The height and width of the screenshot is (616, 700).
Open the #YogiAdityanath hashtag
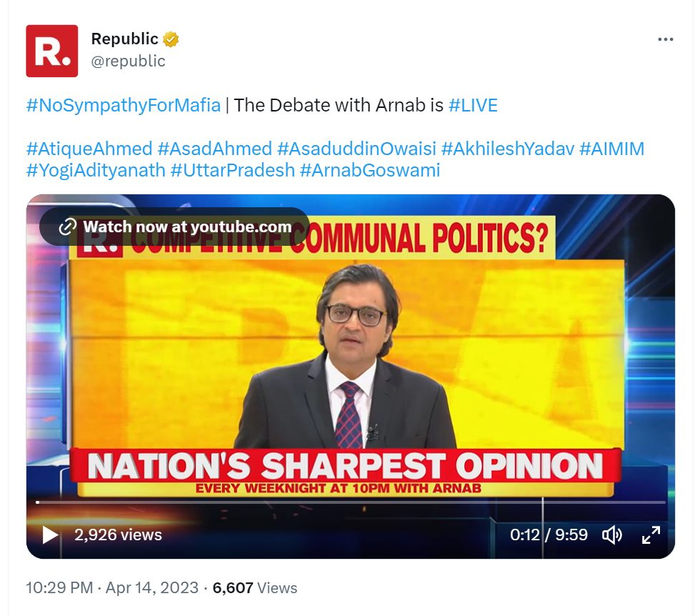[x=96, y=170]
